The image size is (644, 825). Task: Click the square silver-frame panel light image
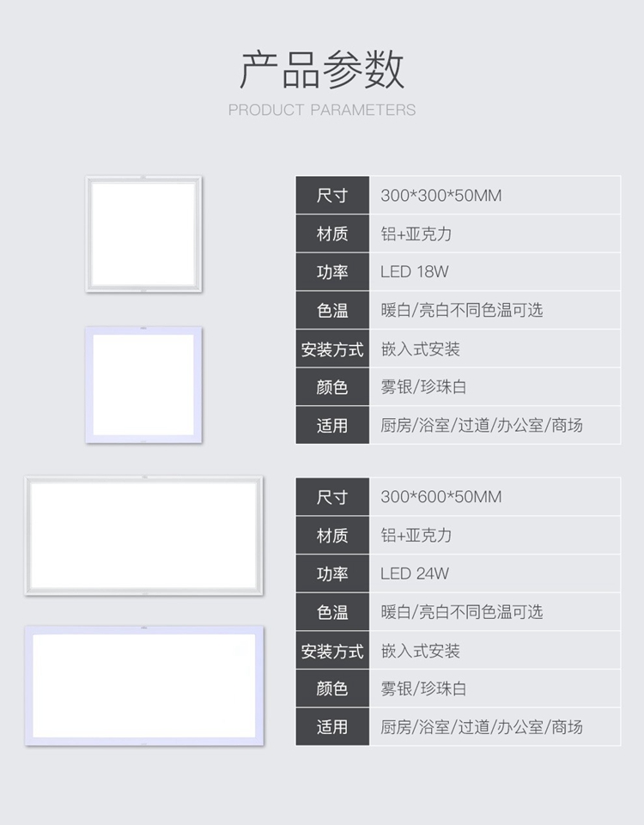pos(143,234)
